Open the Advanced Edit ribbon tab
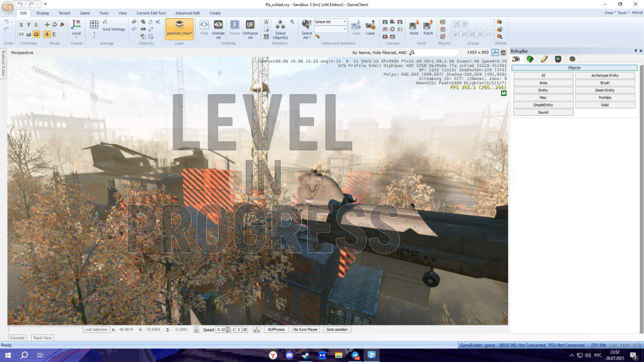The height and width of the screenshot is (362, 644). [x=187, y=13]
